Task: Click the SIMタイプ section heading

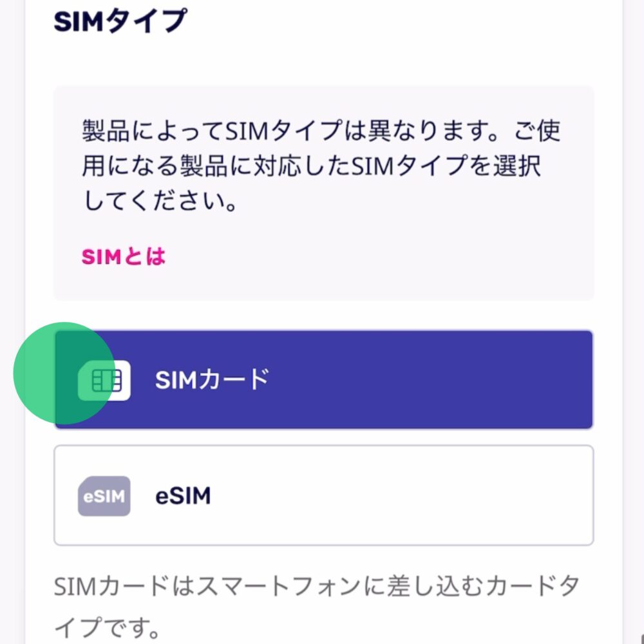Action: point(120,21)
